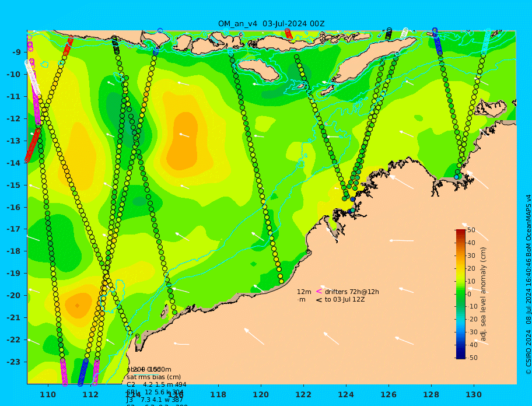
Task: Click the colorbar tick label -40
Action: [x=472, y=345]
